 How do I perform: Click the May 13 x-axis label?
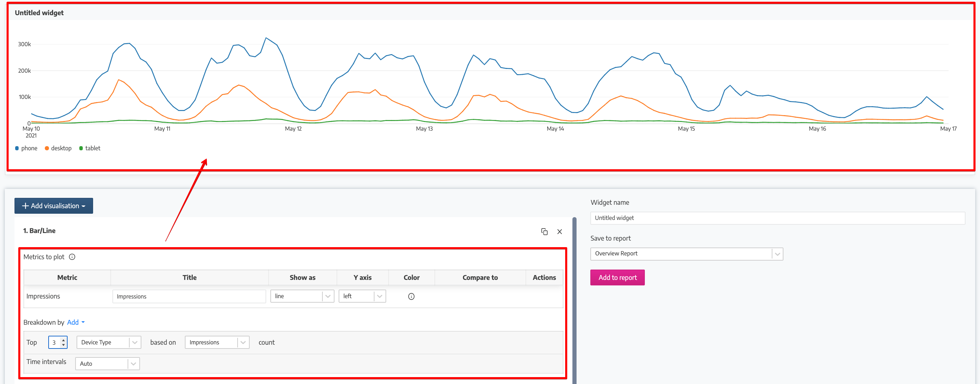pyautogui.click(x=424, y=129)
